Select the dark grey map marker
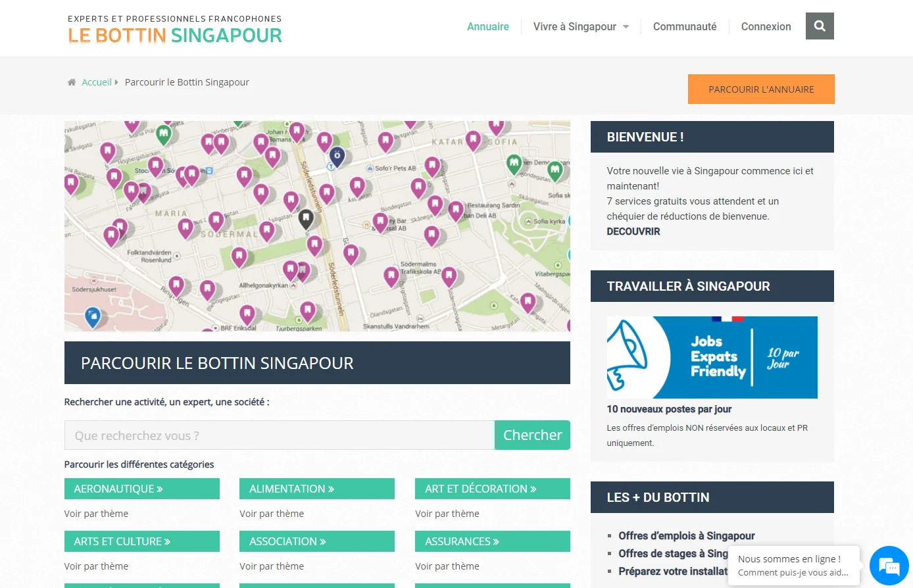This screenshot has height=588, width=913. [x=306, y=219]
